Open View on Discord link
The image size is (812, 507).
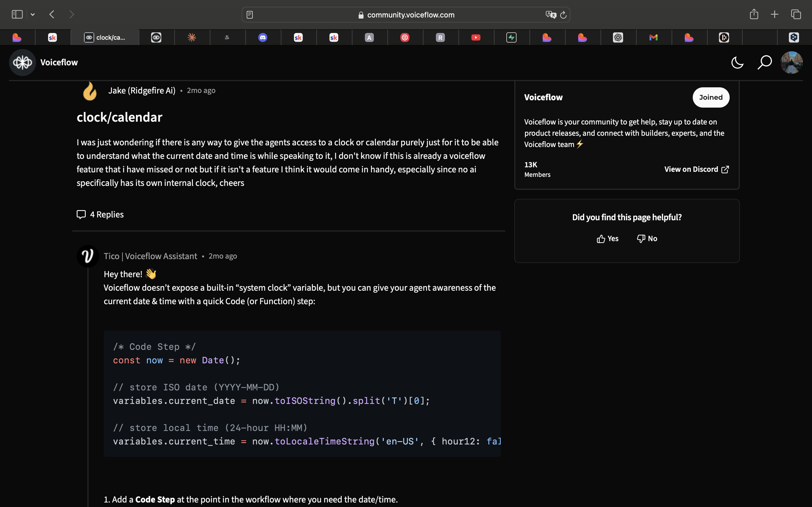696,169
